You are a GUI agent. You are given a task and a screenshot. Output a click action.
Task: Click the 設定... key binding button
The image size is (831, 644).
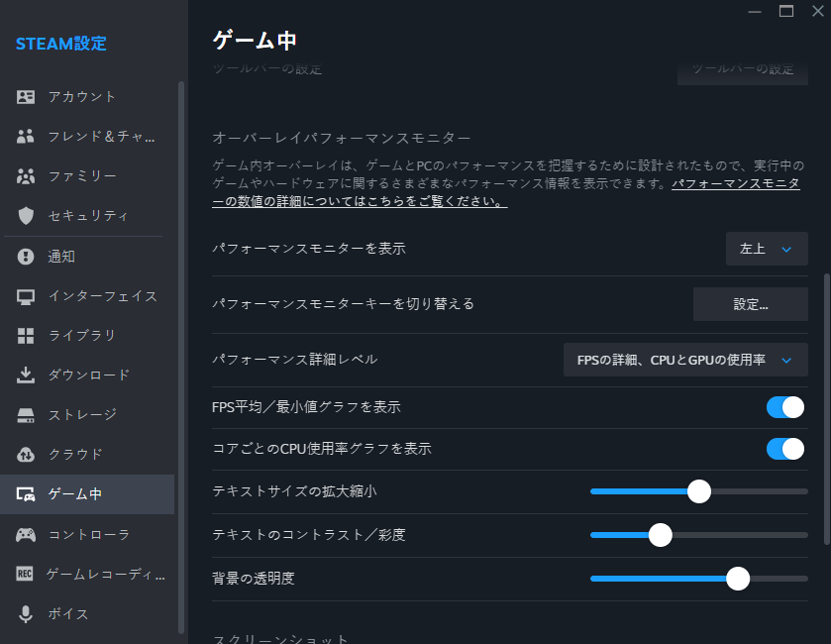point(750,304)
